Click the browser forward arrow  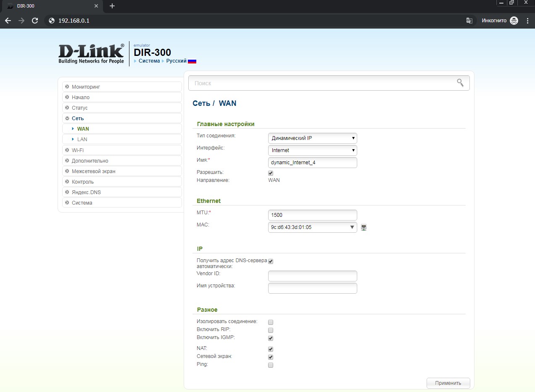[x=21, y=20]
